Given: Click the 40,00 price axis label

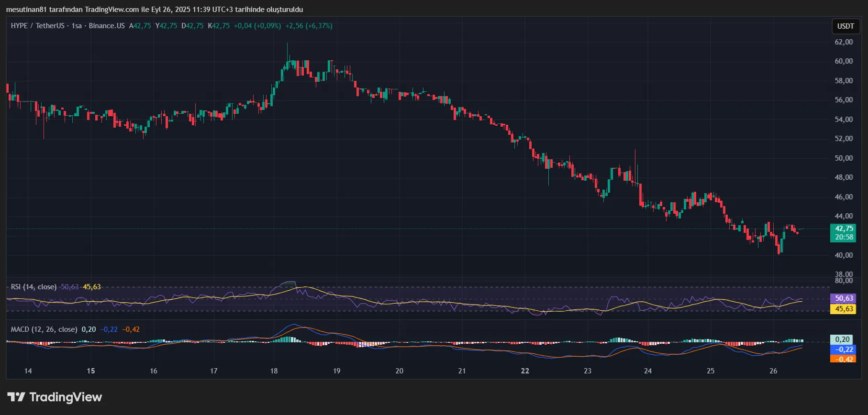Looking at the screenshot, I should [844, 255].
